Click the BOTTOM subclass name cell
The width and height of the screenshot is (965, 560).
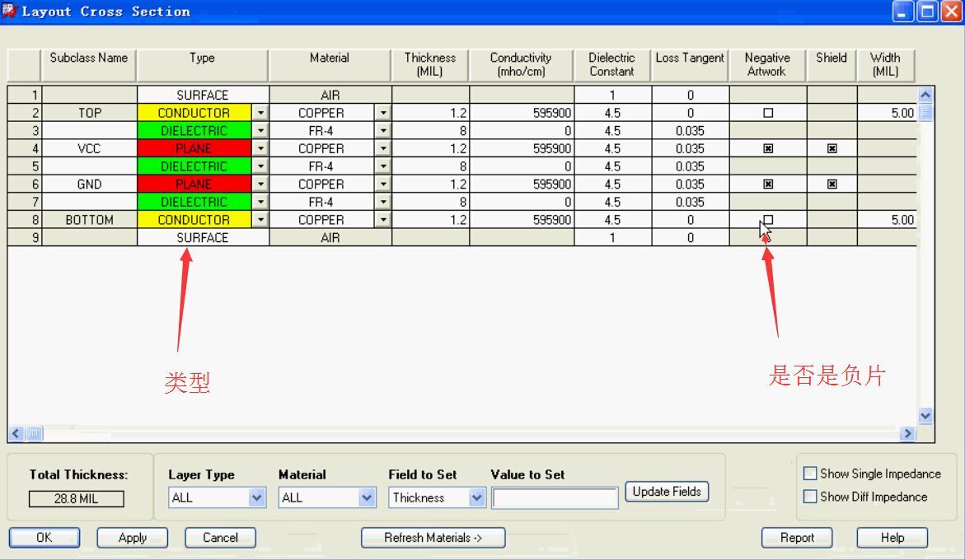[x=89, y=220]
